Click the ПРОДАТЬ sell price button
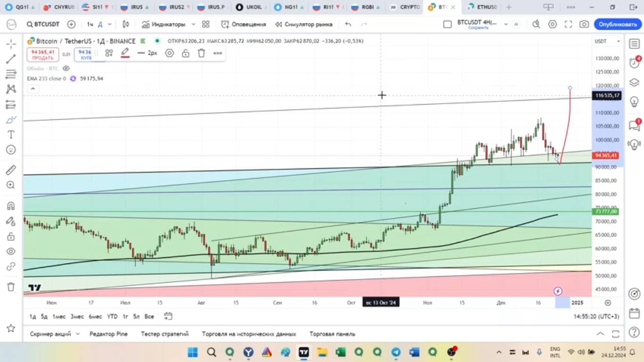Viewport: 644px width, 362px height. click(43, 55)
